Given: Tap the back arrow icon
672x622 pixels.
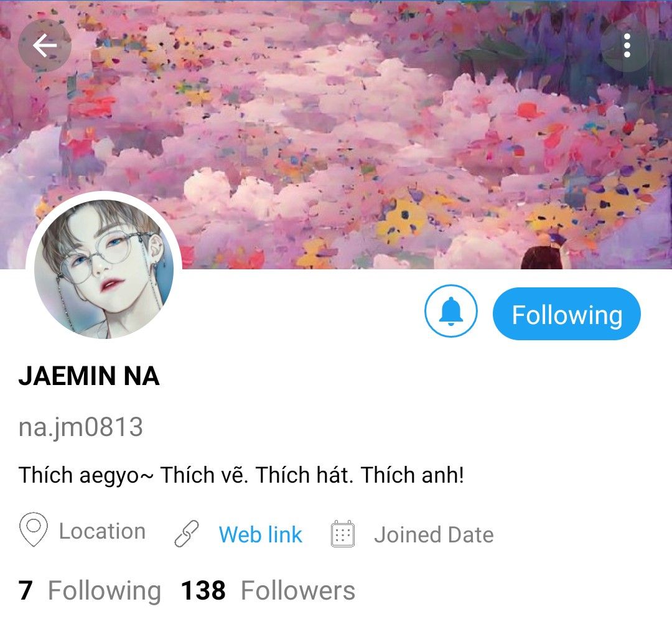Looking at the screenshot, I should [x=45, y=45].
